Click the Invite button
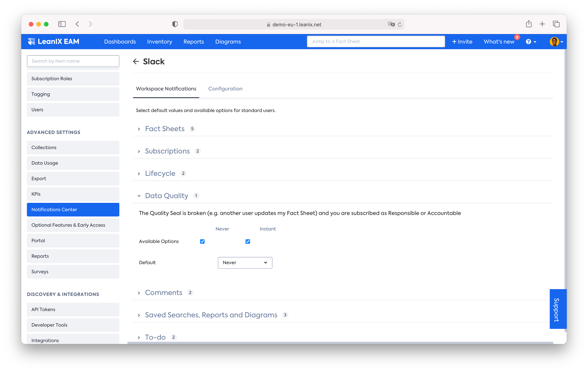The image size is (588, 372). pos(462,42)
